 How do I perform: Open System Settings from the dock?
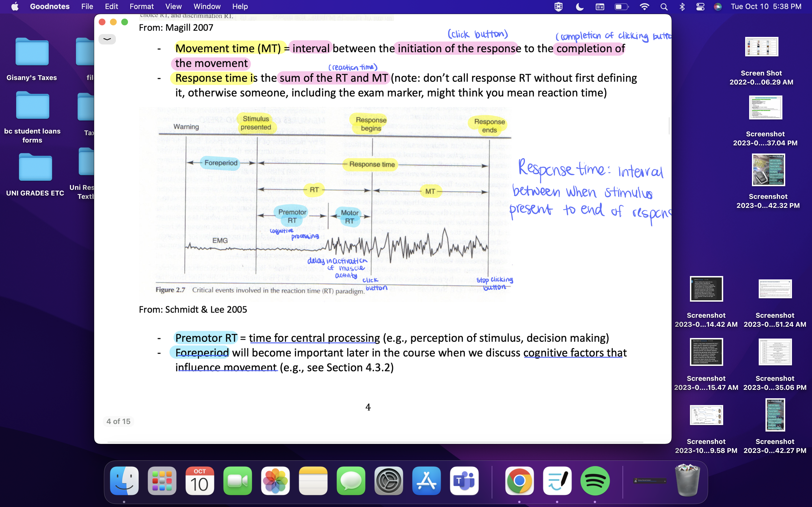(389, 481)
